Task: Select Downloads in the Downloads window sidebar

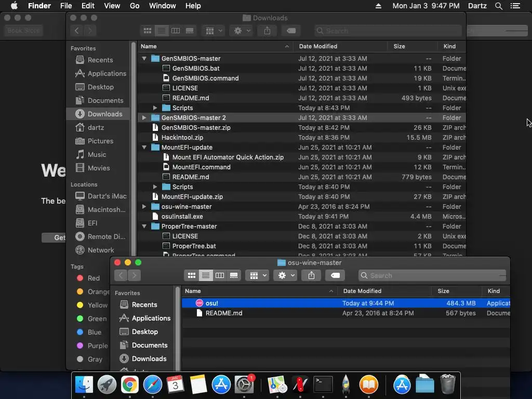Action: [x=98, y=114]
